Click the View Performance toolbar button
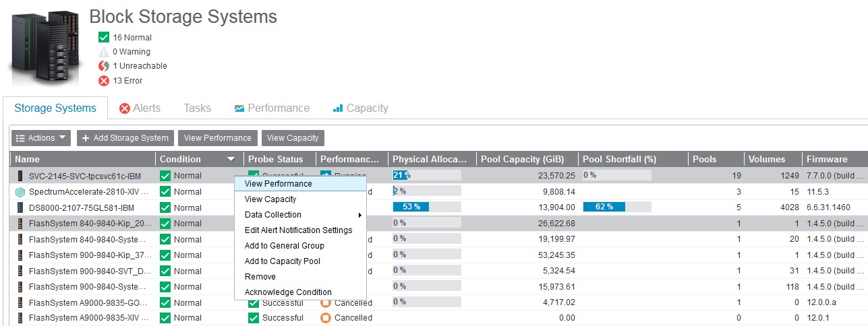The image size is (868, 326). (x=219, y=138)
